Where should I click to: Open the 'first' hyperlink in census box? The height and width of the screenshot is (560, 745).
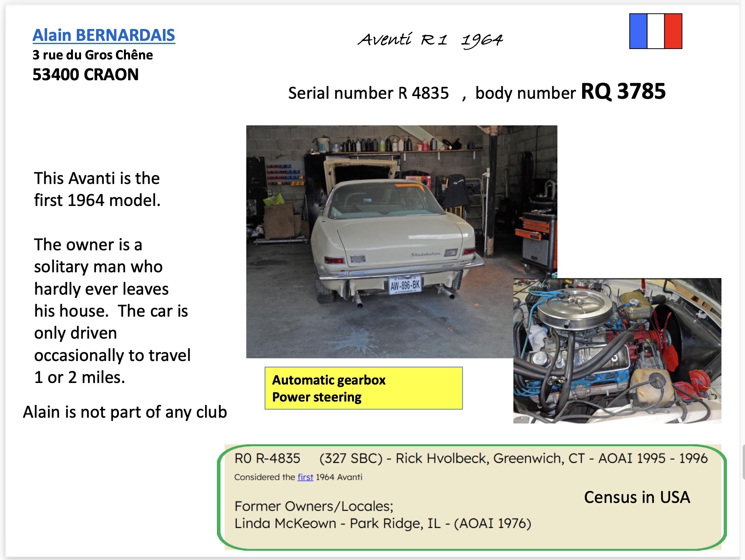pyautogui.click(x=305, y=477)
